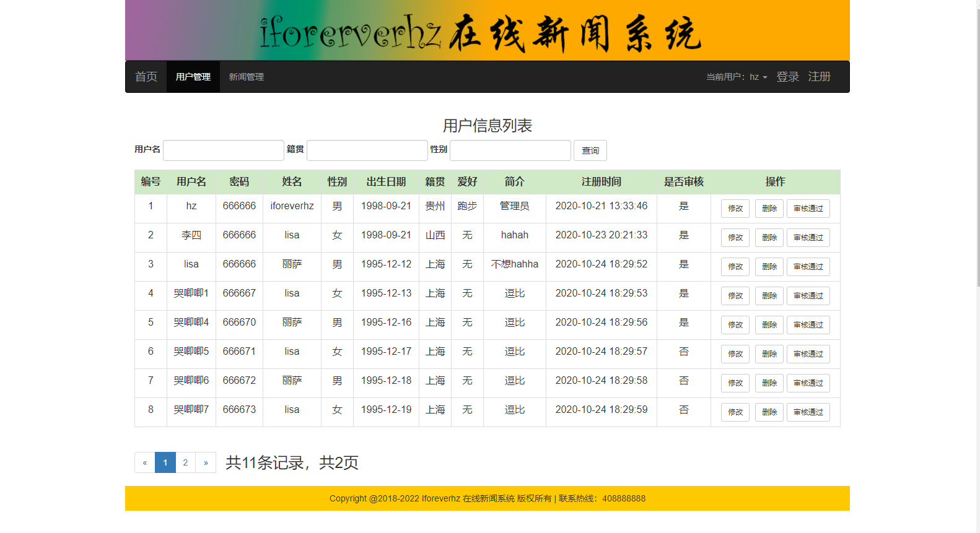Click 审核通过 for user 哭唧唧4
The width and height of the screenshot is (980, 533).
808,325
